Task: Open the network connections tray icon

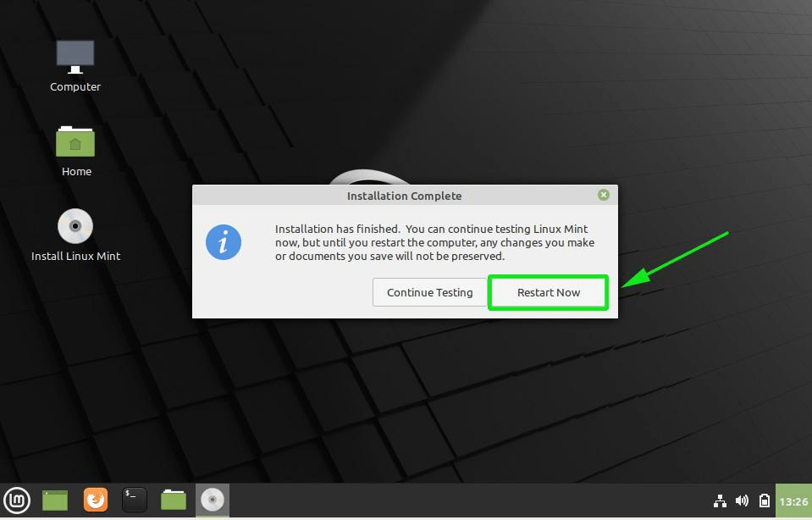Action: pyautogui.click(x=720, y=501)
